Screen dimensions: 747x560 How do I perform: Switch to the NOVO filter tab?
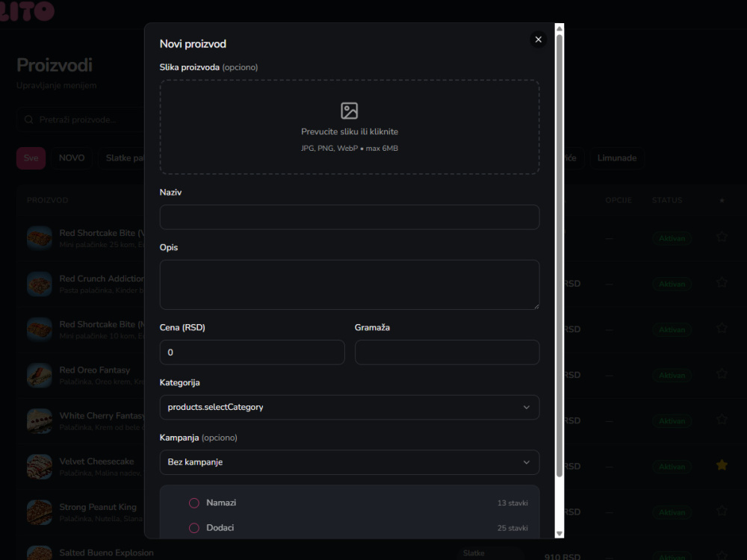click(x=72, y=158)
